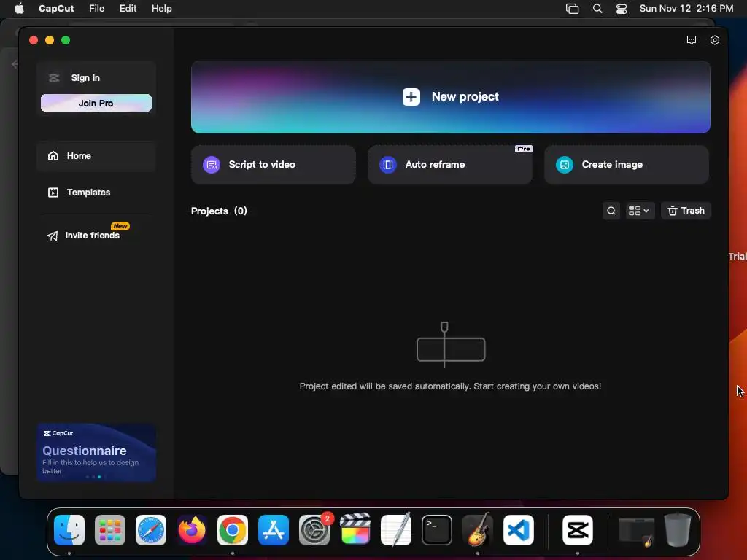This screenshot has height=560, width=747.
Task: Start a New project from the banner
Action: pyautogui.click(x=450, y=97)
